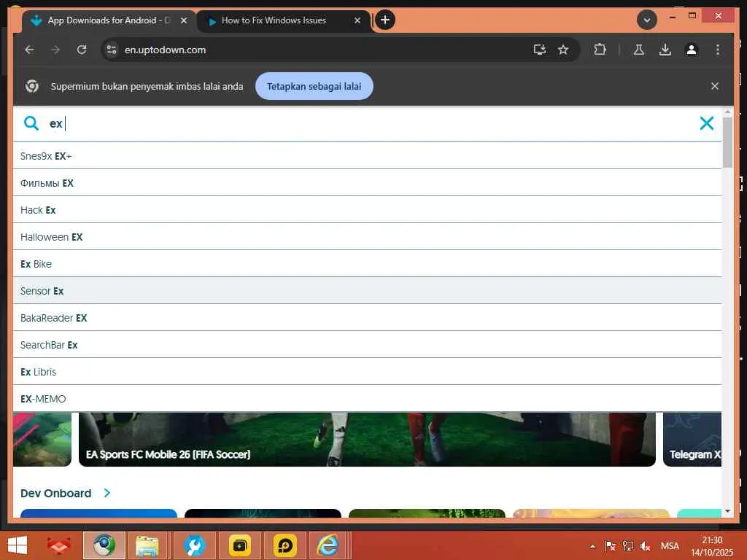Viewport: 747px width, 560px height.
Task: Open the Dev Onboard section link
Action: point(55,494)
